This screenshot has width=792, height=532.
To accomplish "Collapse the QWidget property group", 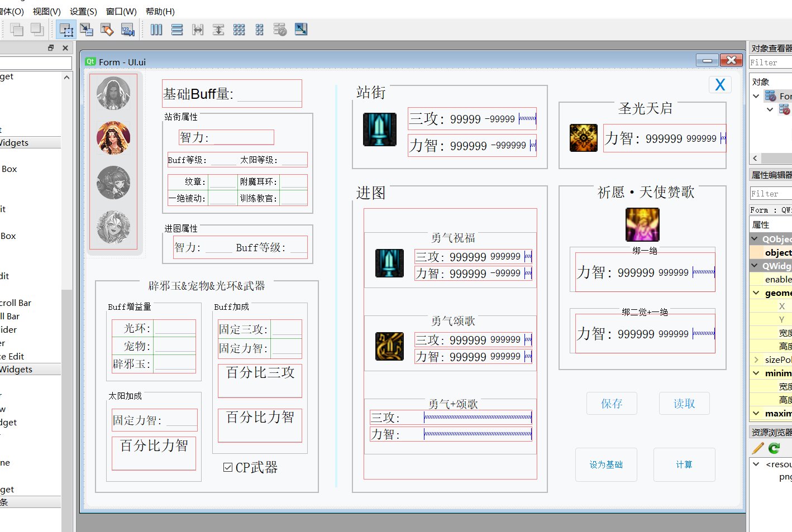I will [755, 266].
